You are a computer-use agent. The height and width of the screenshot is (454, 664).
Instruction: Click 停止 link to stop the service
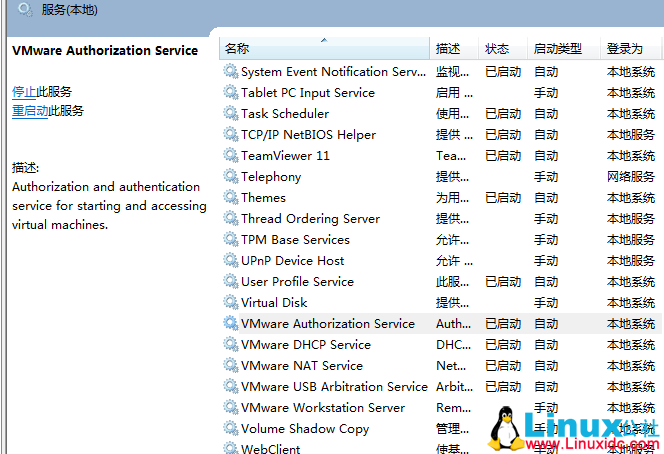[24, 91]
